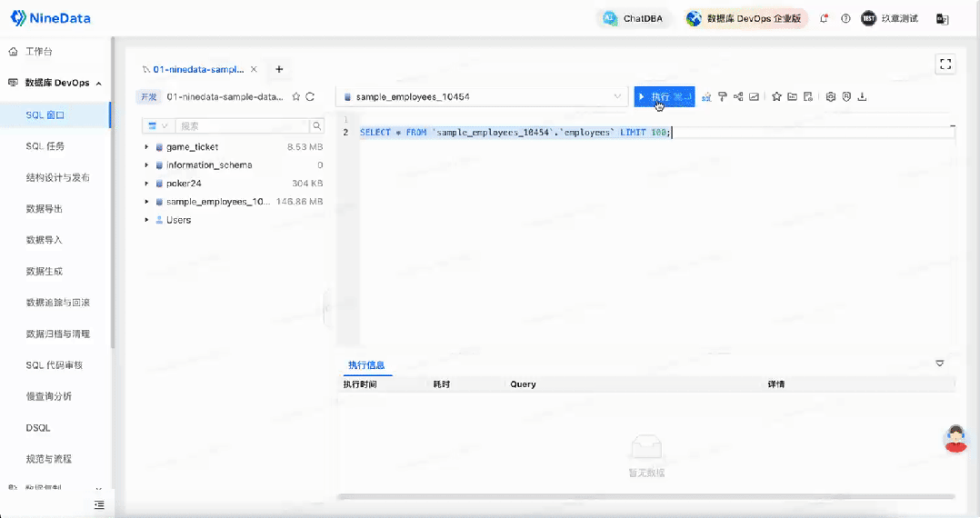Select game_ticket in tree

click(192, 147)
